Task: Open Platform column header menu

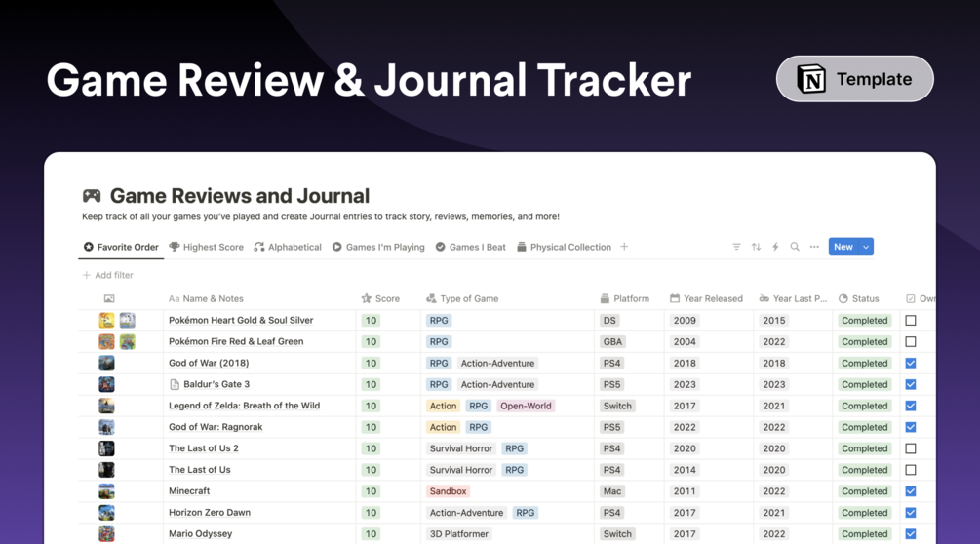Action: tap(624, 298)
